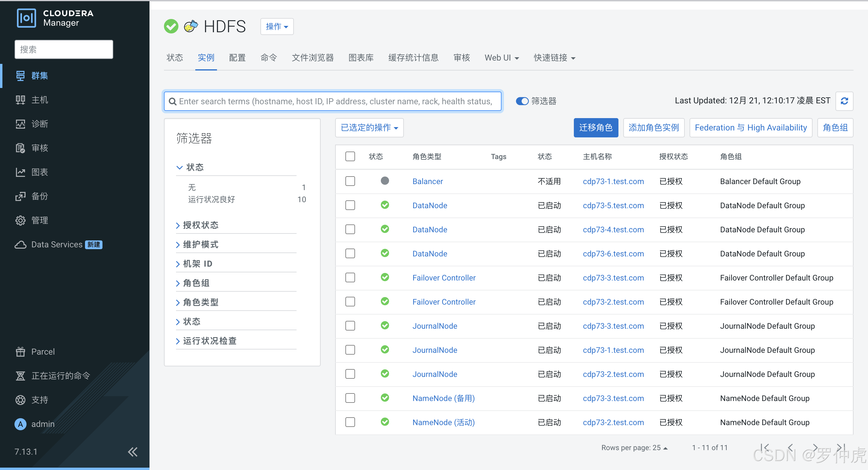Open the Support (支持) lifebuoy icon

click(x=20, y=400)
